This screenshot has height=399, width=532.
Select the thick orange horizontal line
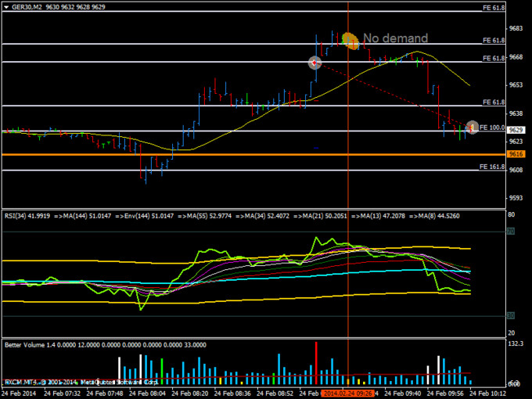tap(235, 155)
